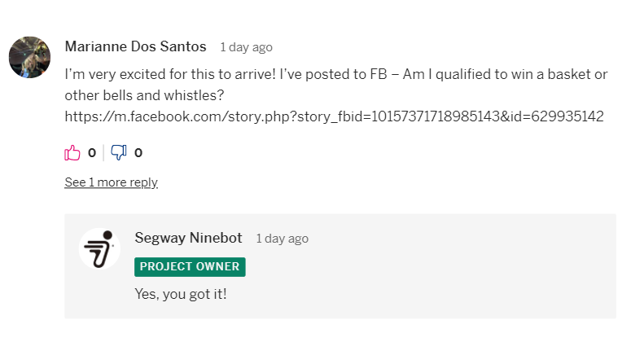Click the dislike count next to thumbs-down
The width and height of the screenshot is (644, 342).
pos(138,153)
